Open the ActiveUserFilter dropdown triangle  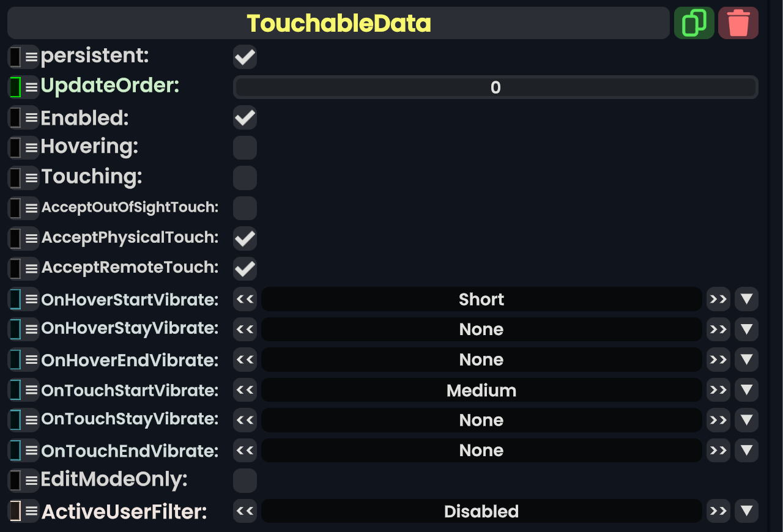pyautogui.click(x=746, y=511)
